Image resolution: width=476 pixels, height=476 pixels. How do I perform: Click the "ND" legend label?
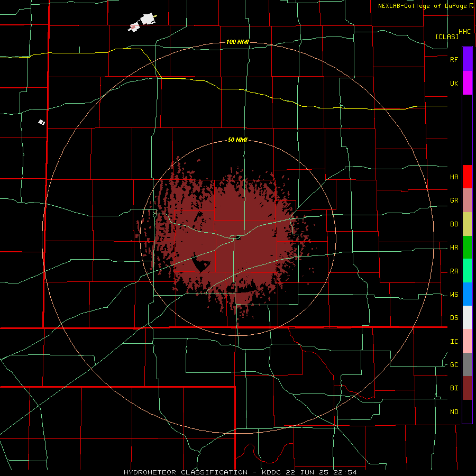point(454,412)
